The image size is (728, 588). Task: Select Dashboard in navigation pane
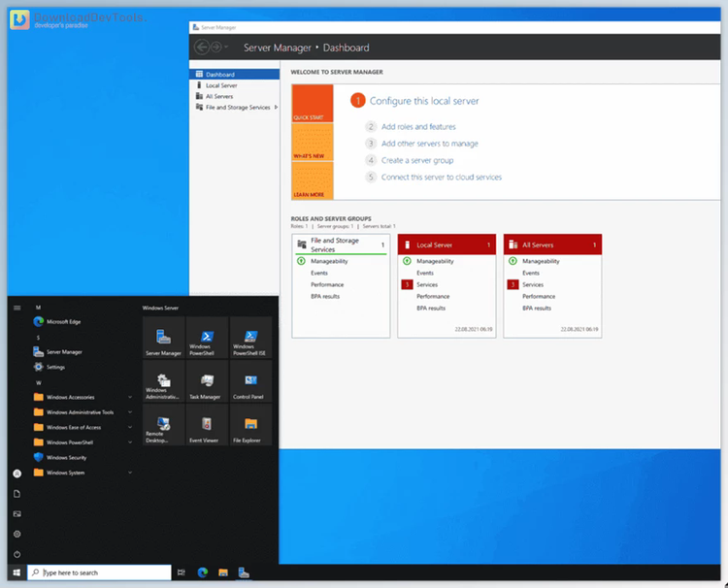[x=235, y=75]
